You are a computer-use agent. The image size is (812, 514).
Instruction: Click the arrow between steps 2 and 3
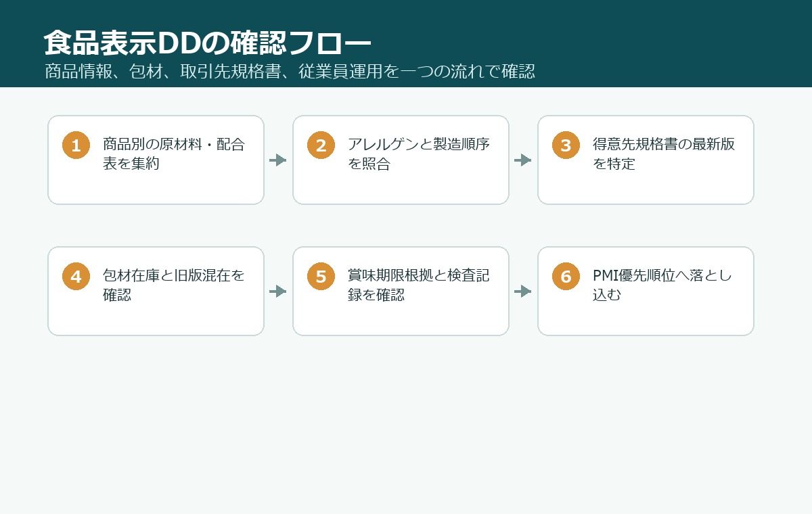(x=523, y=160)
